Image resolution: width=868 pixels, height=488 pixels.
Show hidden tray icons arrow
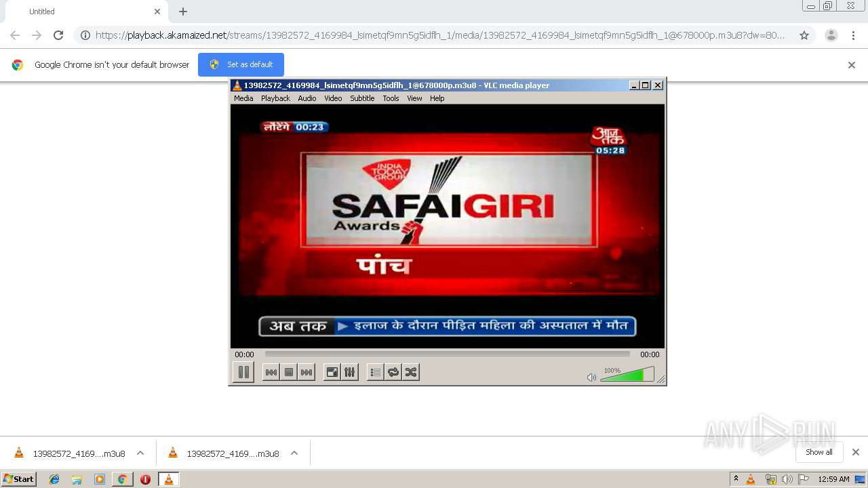pos(736,479)
